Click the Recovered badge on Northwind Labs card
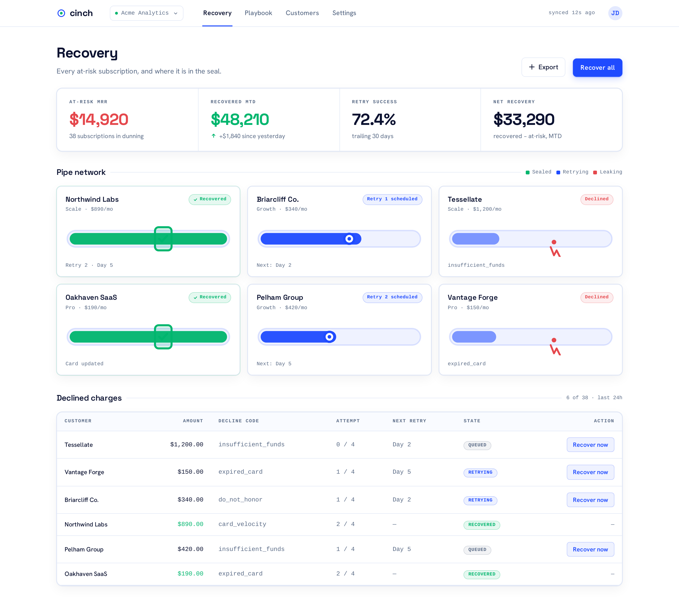Viewport: 679px width, 616px height. (x=210, y=199)
